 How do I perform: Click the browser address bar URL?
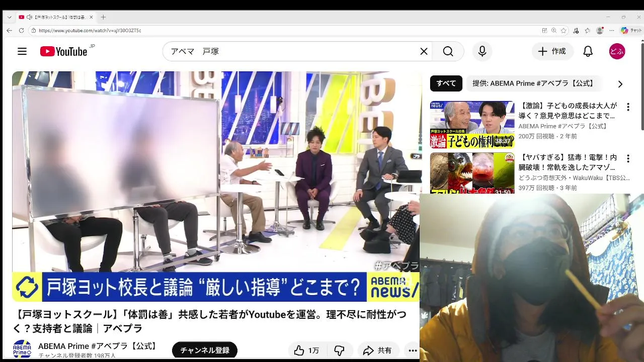tap(90, 31)
